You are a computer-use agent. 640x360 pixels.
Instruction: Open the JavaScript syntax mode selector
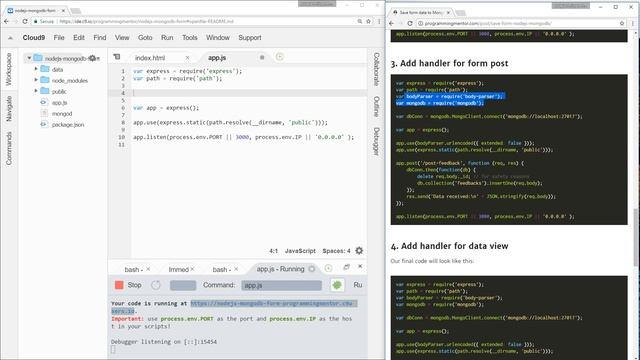tap(300, 251)
